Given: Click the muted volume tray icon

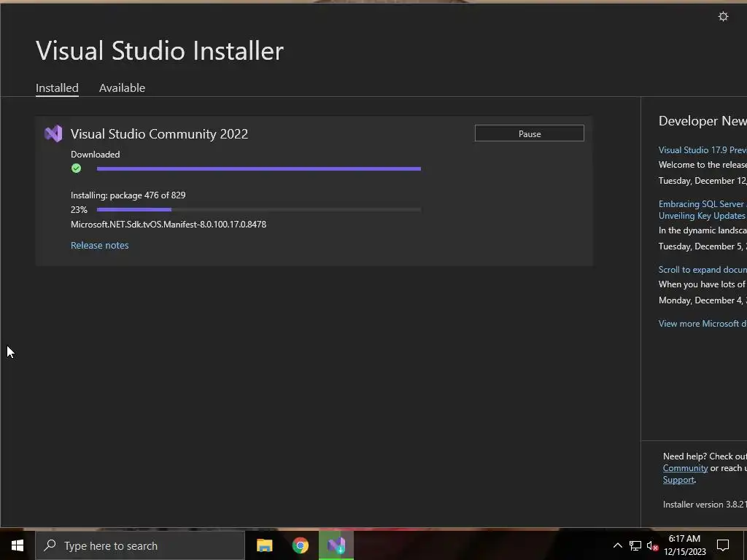Looking at the screenshot, I should [652, 545].
